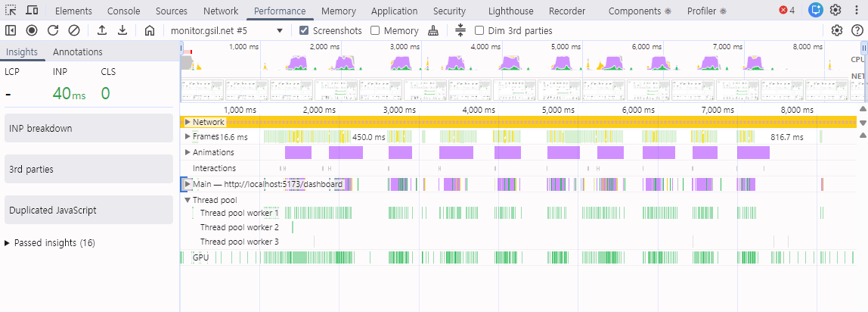The width and height of the screenshot is (868, 312).
Task: Click the upload profile icon
Action: coord(102,31)
